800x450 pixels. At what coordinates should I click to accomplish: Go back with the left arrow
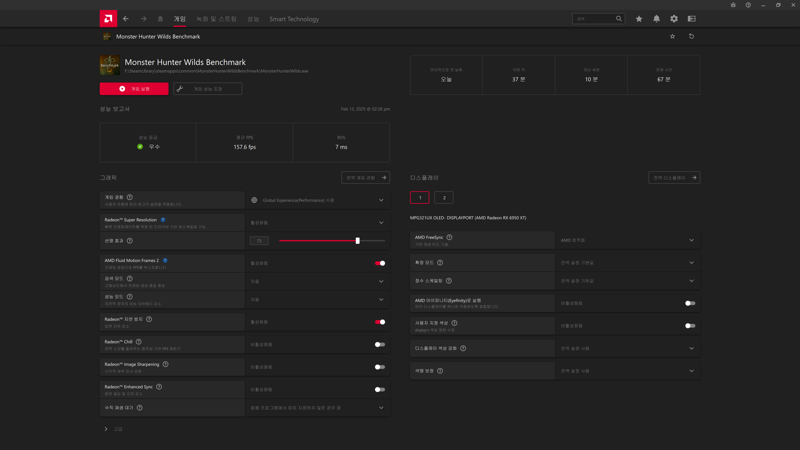(126, 19)
